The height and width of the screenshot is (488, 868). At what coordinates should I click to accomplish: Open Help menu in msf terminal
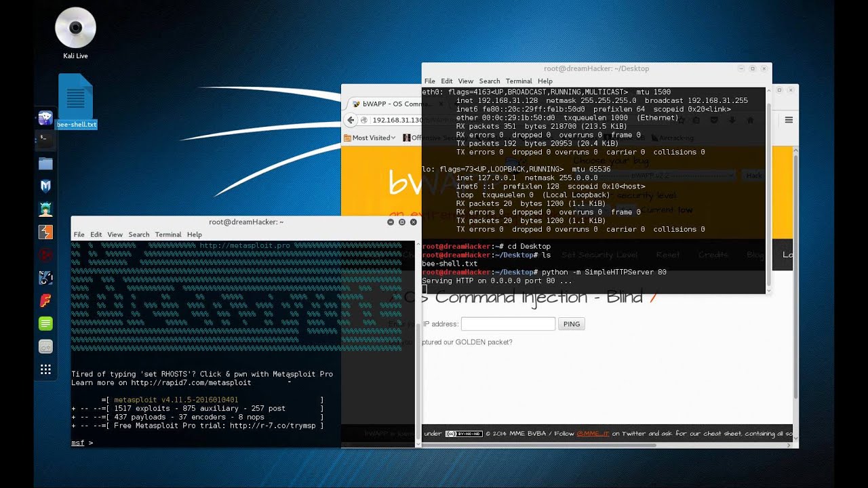coord(195,235)
